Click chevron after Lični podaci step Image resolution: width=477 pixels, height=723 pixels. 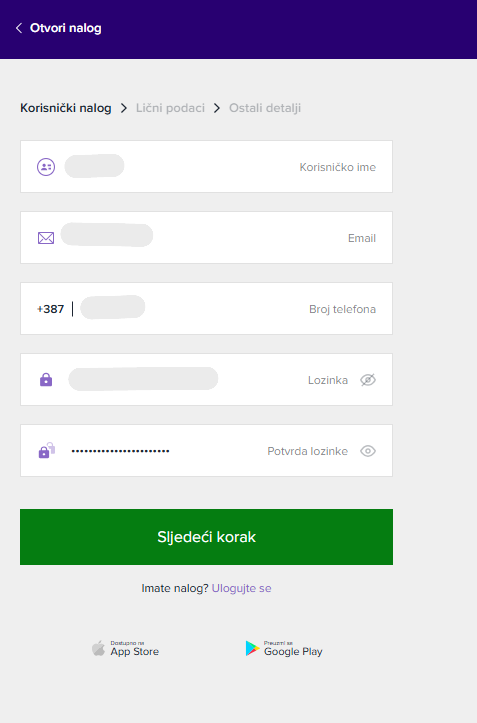click(217, 108)
